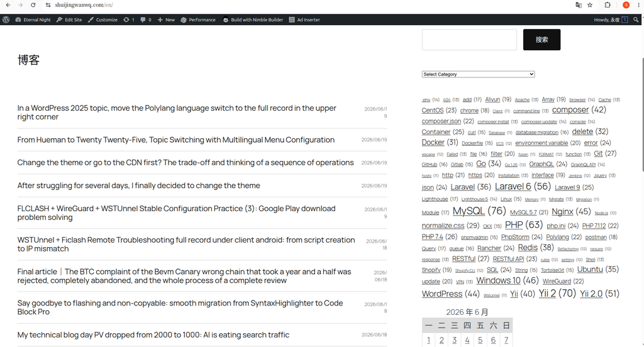Screen dimensions: 644x347
Task: Open FLCLASH WireGuard Google Play post
Action: pyautogui.click(x=176, y=212)
